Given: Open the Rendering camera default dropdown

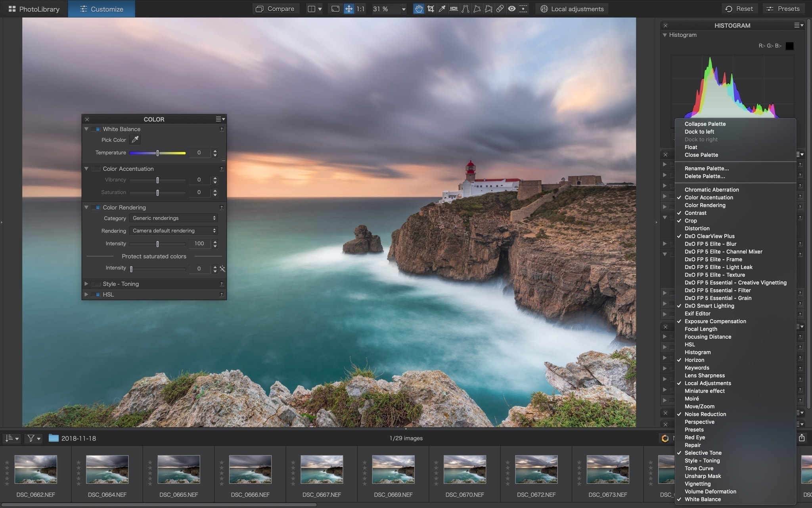Looking at the screenshot, I should coord(174,231).
